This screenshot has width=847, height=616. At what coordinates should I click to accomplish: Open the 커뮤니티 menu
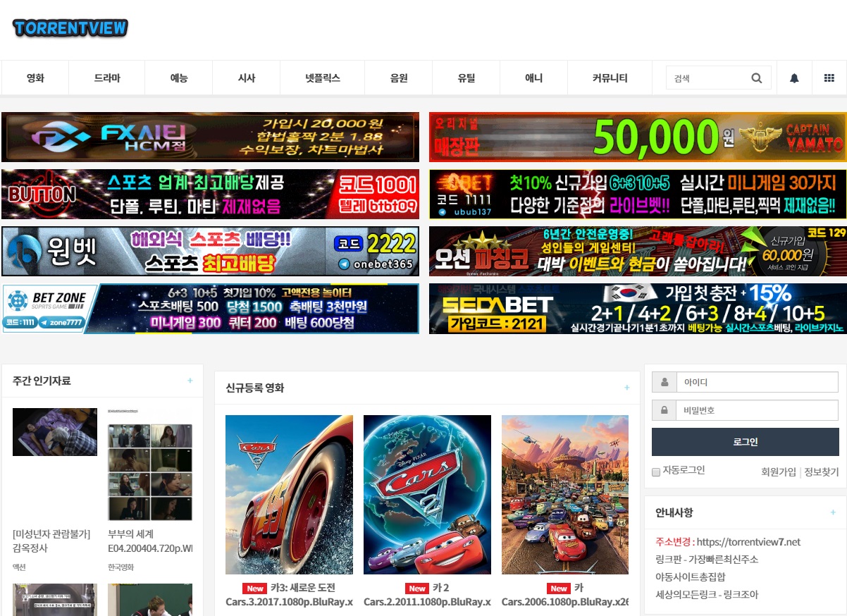[610, 78]
